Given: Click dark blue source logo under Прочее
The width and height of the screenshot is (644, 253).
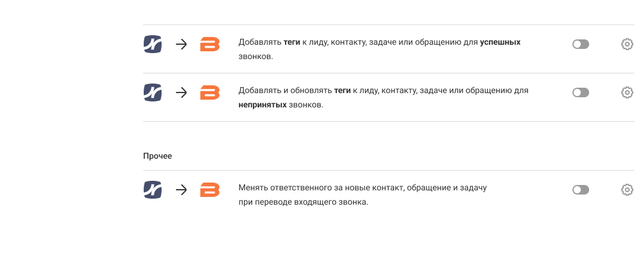Looking at the screenshot, I should coord(153,190).
